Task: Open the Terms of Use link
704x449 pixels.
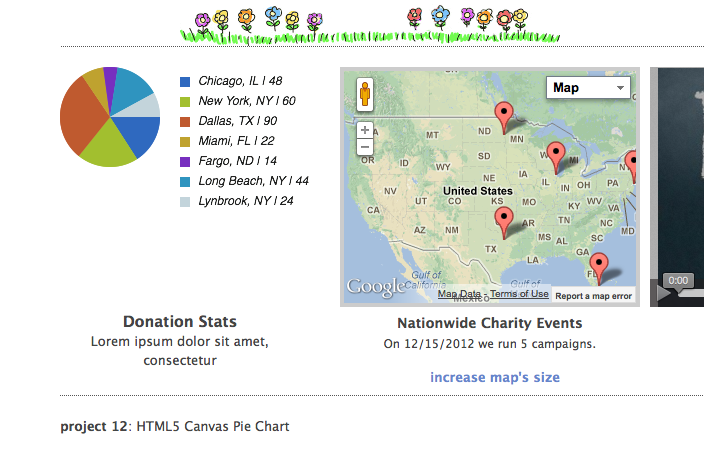Action: [519, 294]
